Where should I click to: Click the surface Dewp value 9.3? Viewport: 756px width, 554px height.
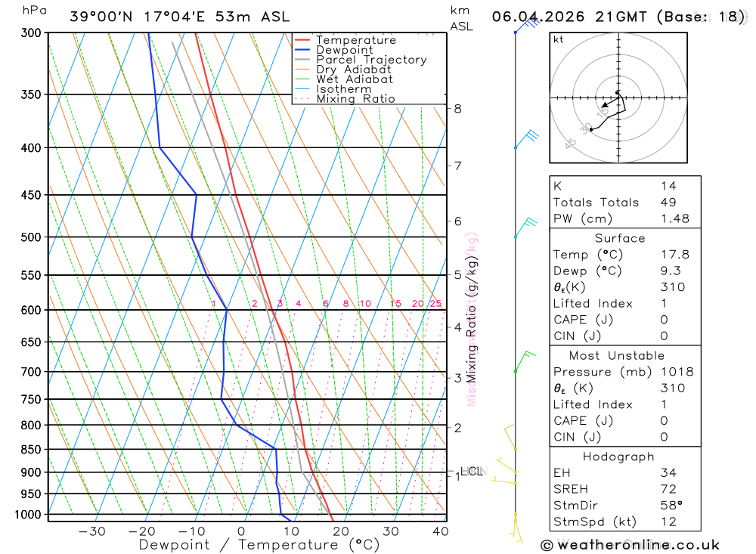tap(671, 271)
